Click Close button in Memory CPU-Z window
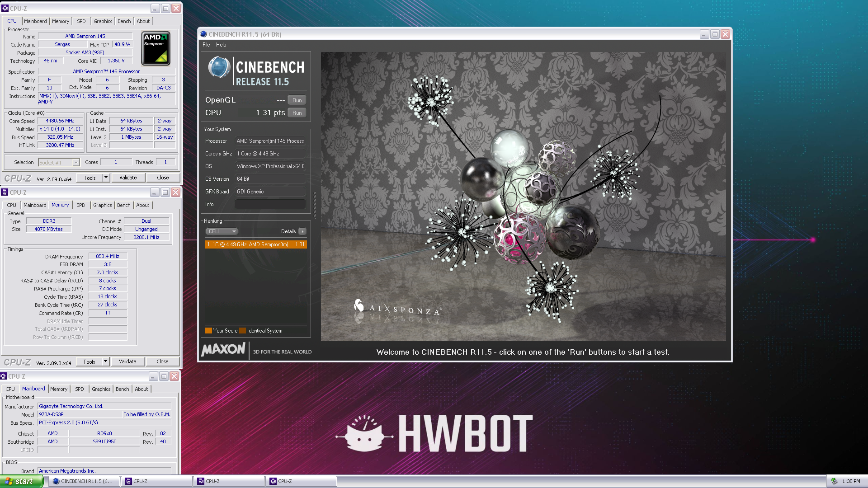Image resolution: width=868 pixels, height=488 pixels. [162, 361]
